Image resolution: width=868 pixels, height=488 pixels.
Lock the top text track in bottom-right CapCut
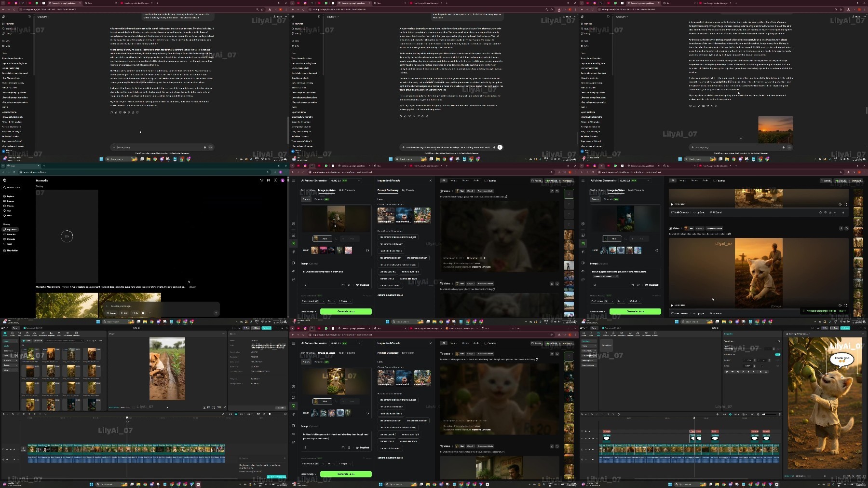[586, 431]
